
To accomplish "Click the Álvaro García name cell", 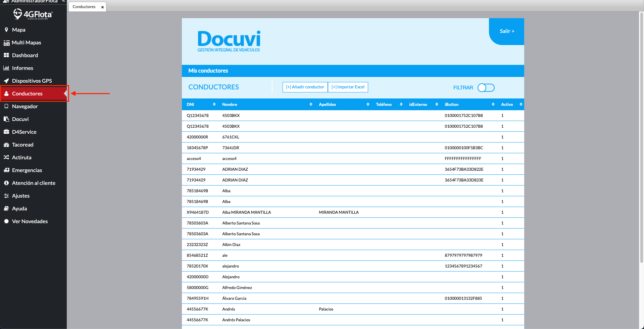I will [x=234, y=298].
